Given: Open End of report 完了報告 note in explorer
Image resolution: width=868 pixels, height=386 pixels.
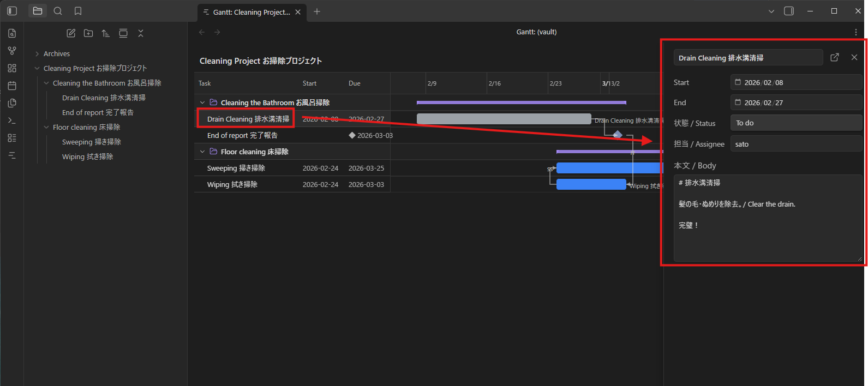Looking at the screenshot, I should pos(98,112).
